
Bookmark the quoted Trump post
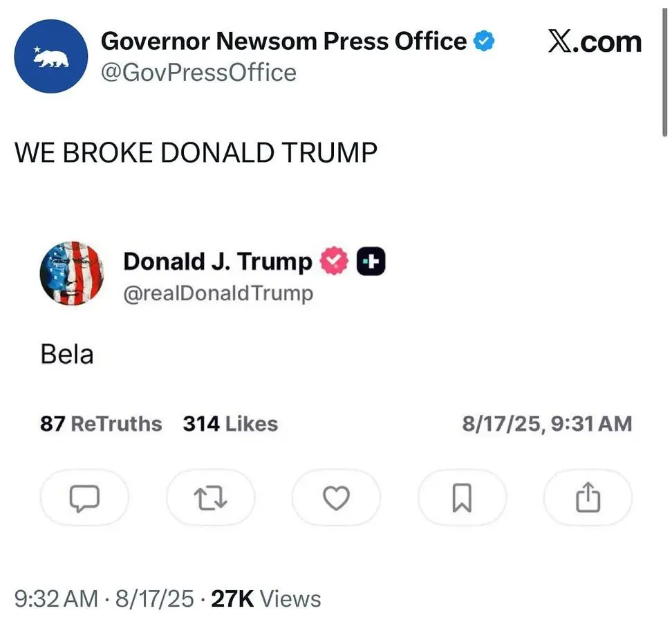[462, 498]
